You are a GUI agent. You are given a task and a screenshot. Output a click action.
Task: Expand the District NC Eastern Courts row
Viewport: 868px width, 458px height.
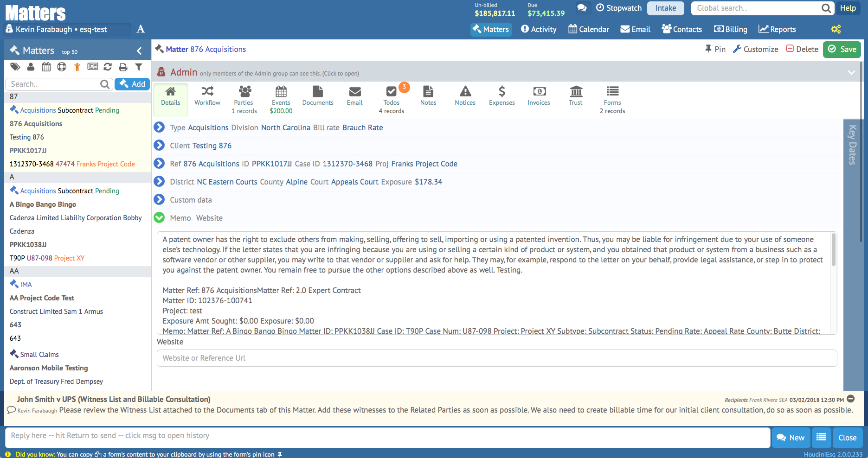[159, 181]
